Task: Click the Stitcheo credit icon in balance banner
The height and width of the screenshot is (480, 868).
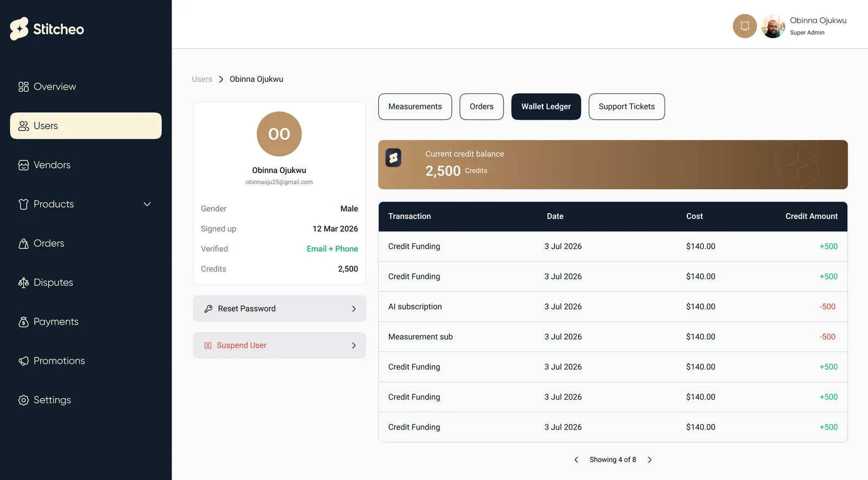Action: point(393,158)
